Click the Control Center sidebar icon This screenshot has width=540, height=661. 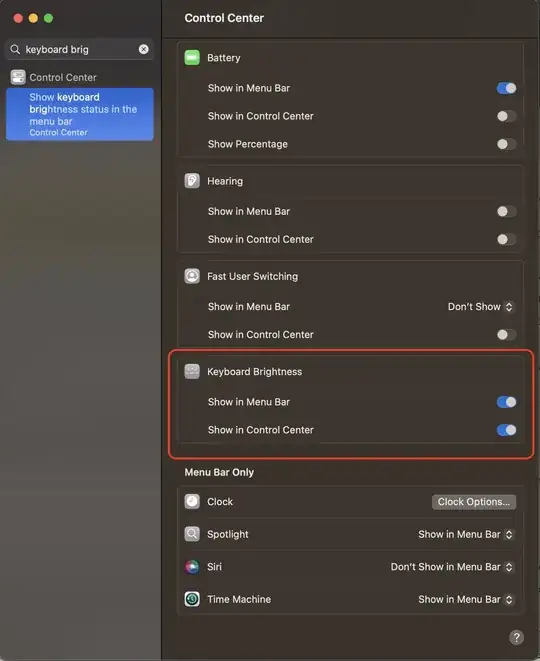click(18, 77)
